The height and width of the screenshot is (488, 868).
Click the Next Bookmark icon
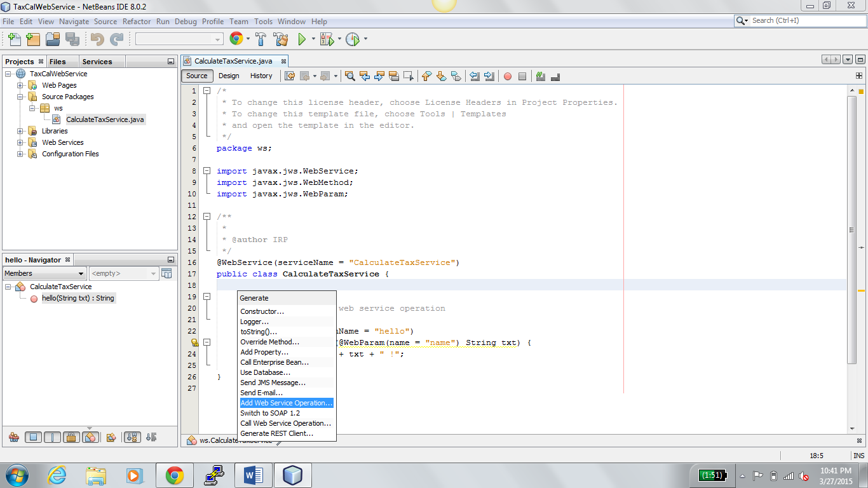441,76
